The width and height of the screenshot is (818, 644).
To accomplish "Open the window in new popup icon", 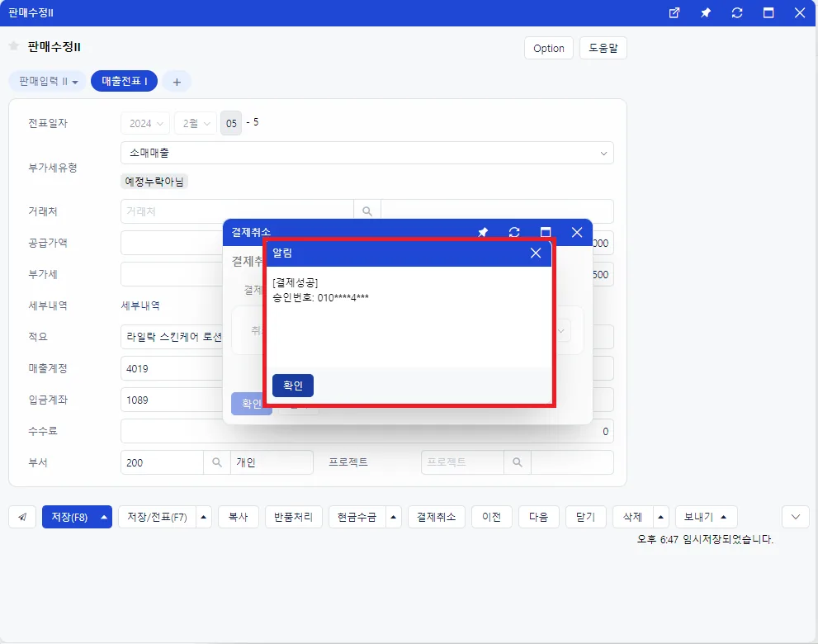I will 674,13.
